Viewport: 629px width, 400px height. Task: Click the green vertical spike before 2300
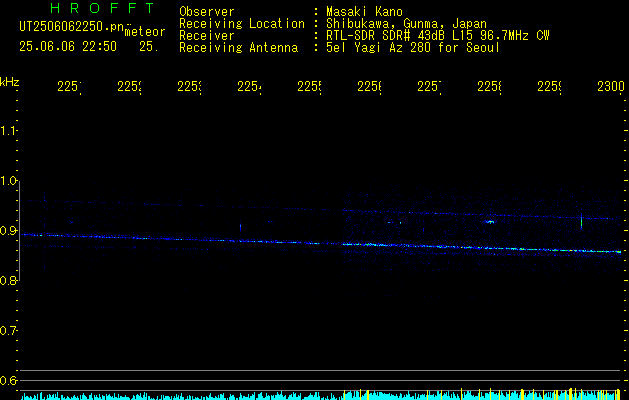coord(581,221)
